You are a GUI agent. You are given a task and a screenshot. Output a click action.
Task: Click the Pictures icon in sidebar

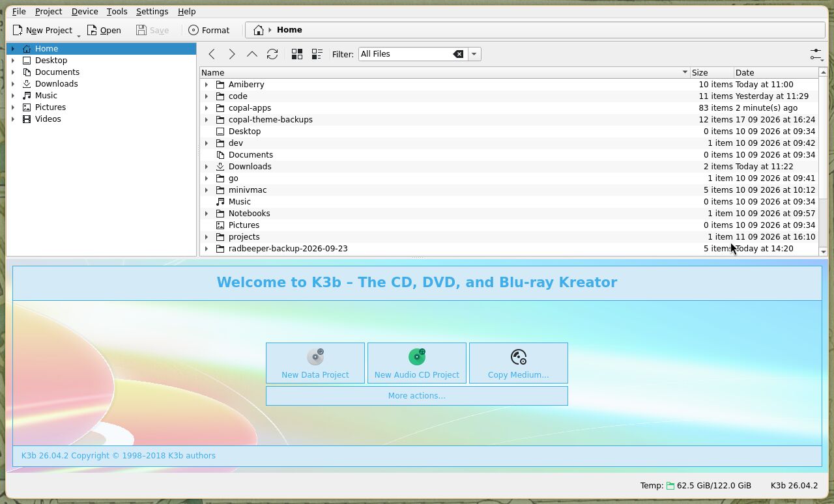(x=27, y=107)
